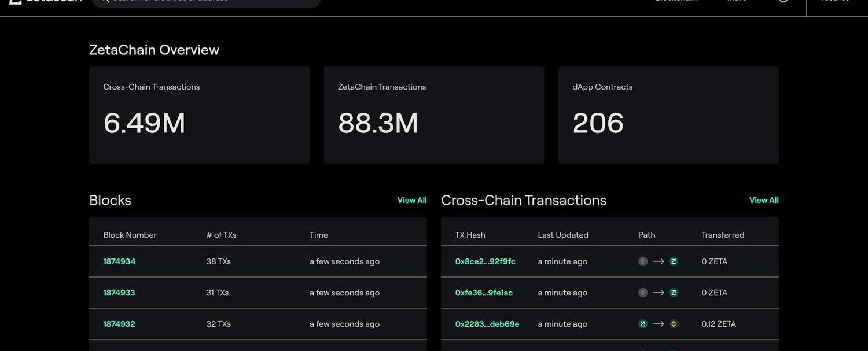This screenshot has width=868, height=351.
Task: View transaction 0x2283...deb69e
Action: 487,324
